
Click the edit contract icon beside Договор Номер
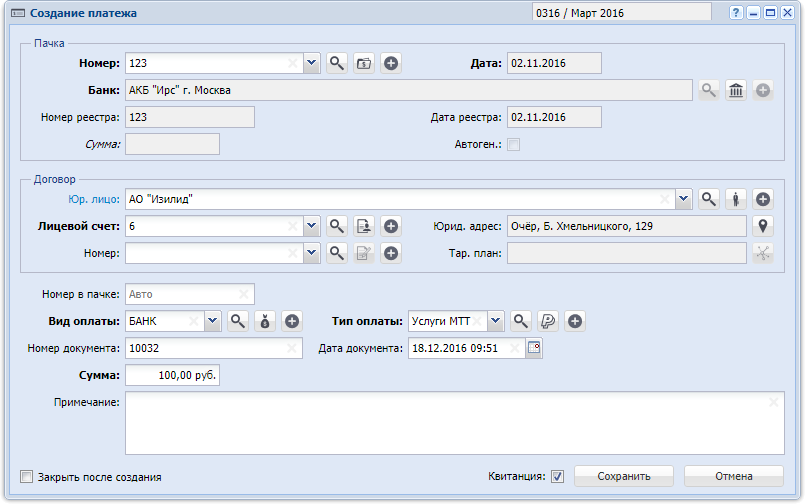coord(364,253)
